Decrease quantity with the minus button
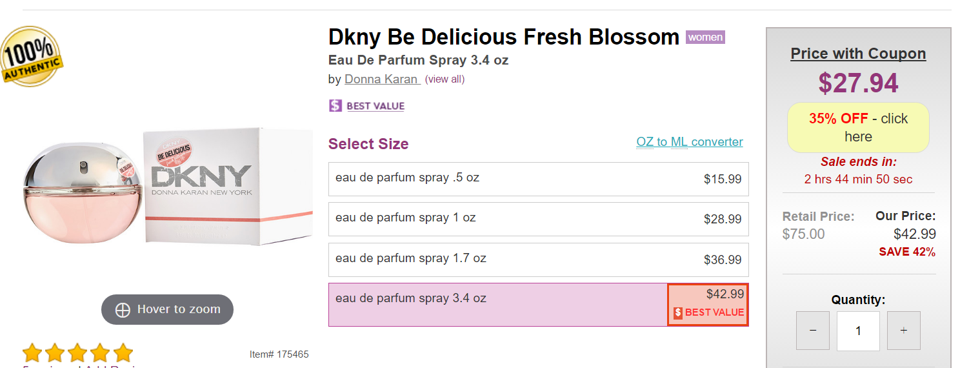 [813, 331]
